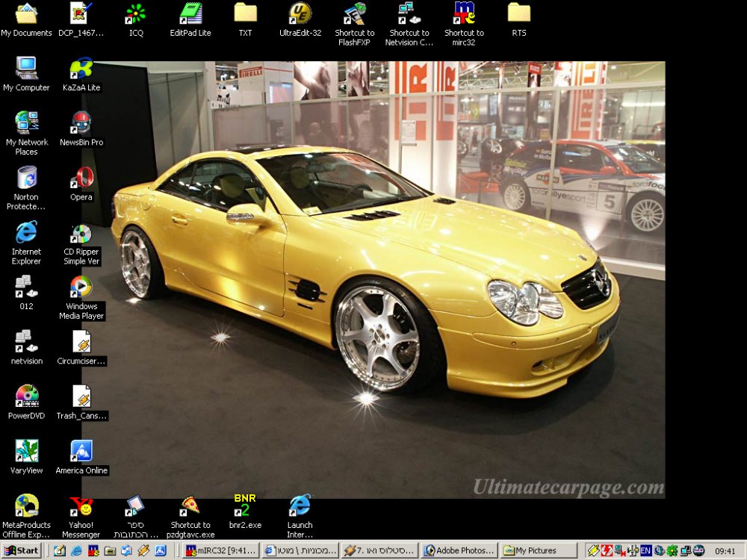Switch to the mIRC32 taskbar window
Image resolution: width=747 pixels, height=560 pixels.
[222, 550]
